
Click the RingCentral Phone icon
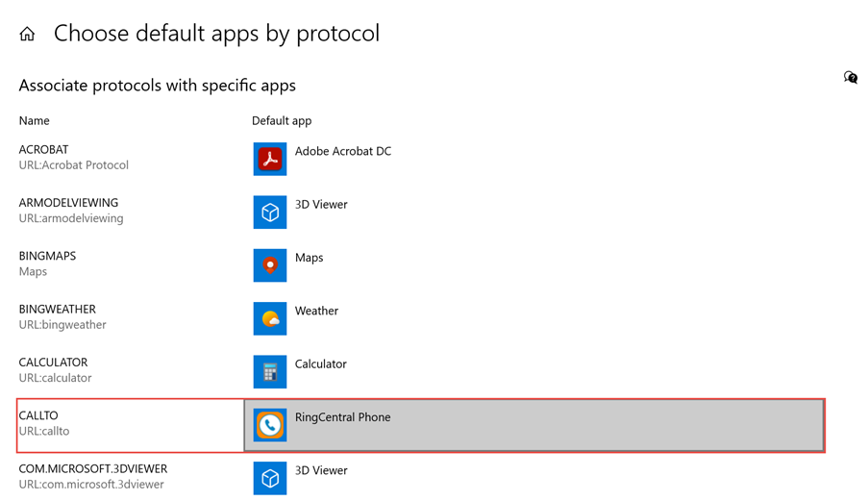(x=270, y=425)
